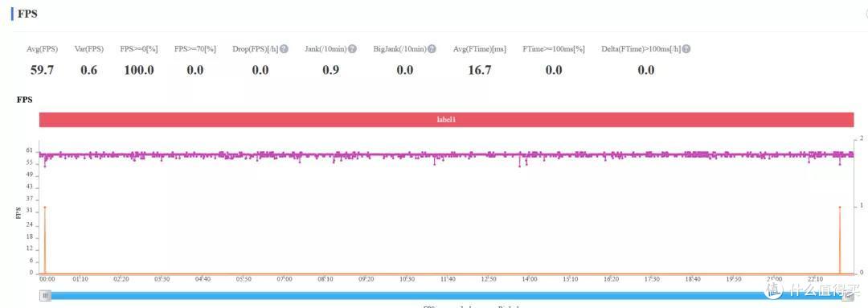This screenshot has width=868, height=308.
Task: Click the 07:00 time axis label
Action: [285, 279]
